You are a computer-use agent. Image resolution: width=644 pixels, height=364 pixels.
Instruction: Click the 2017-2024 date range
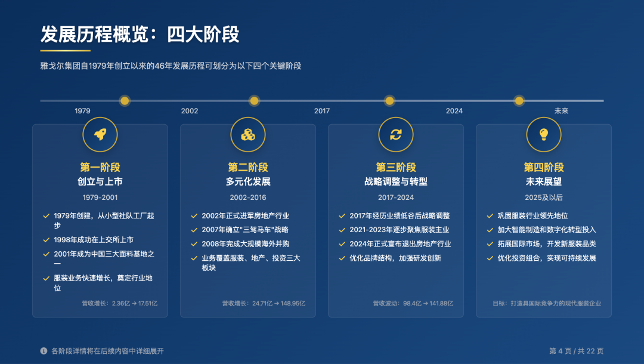[396, 198]
